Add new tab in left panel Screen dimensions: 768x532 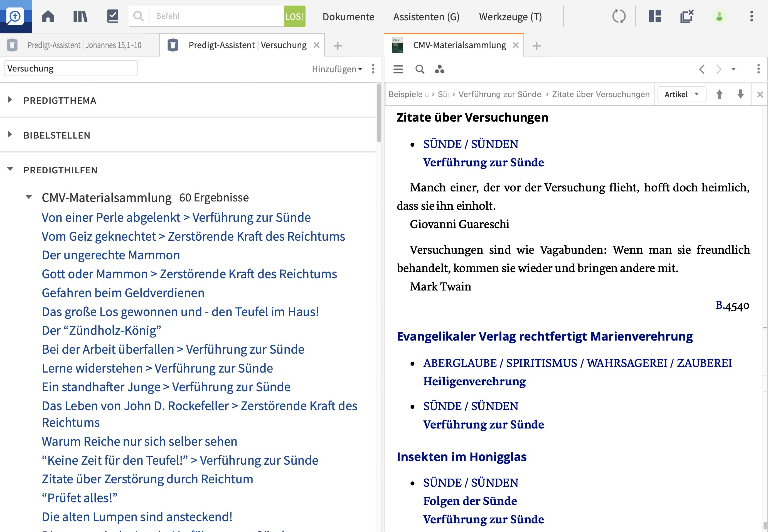click(x=338, y=46)
